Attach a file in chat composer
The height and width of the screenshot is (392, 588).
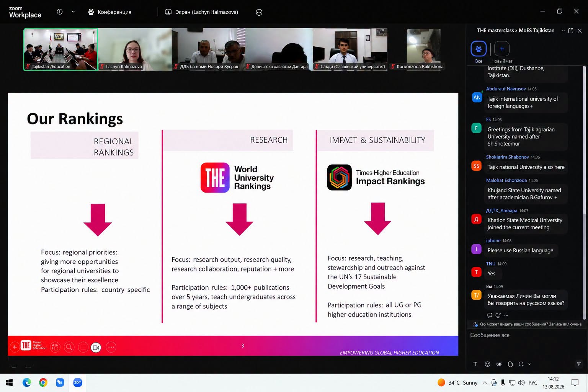point(510,364)
